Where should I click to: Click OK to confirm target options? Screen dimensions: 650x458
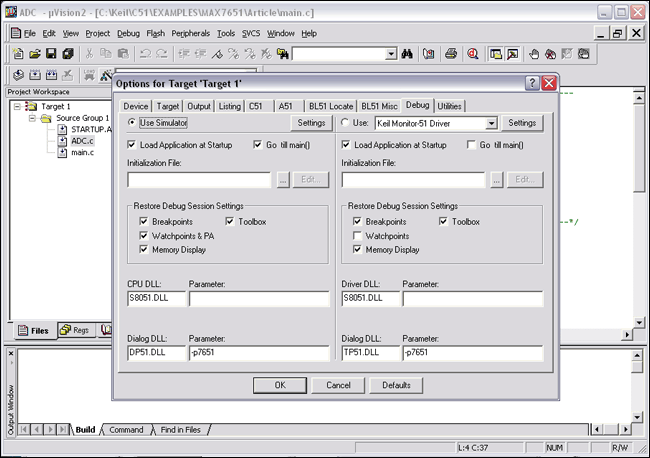coord(280,385)
